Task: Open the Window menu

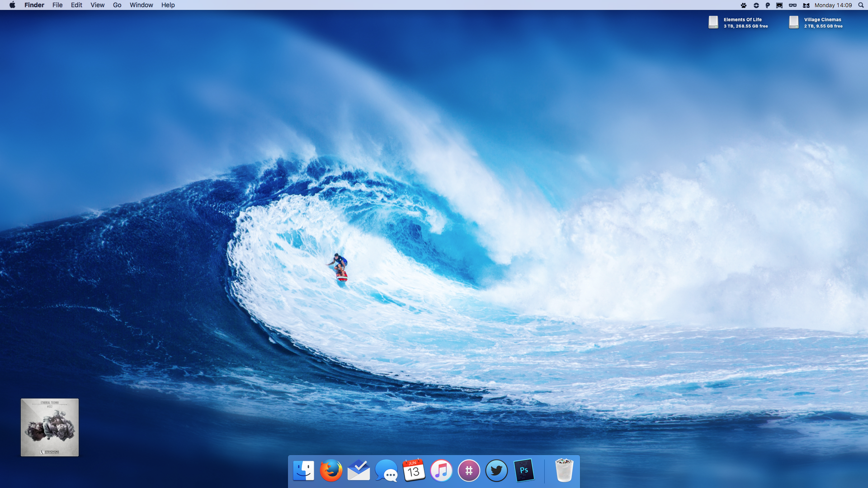Action: 141,5
